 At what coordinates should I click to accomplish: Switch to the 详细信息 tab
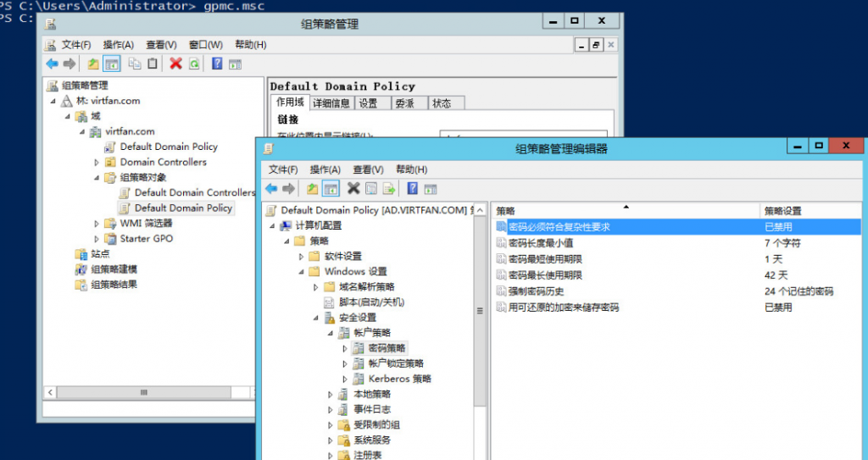point(331,103)
